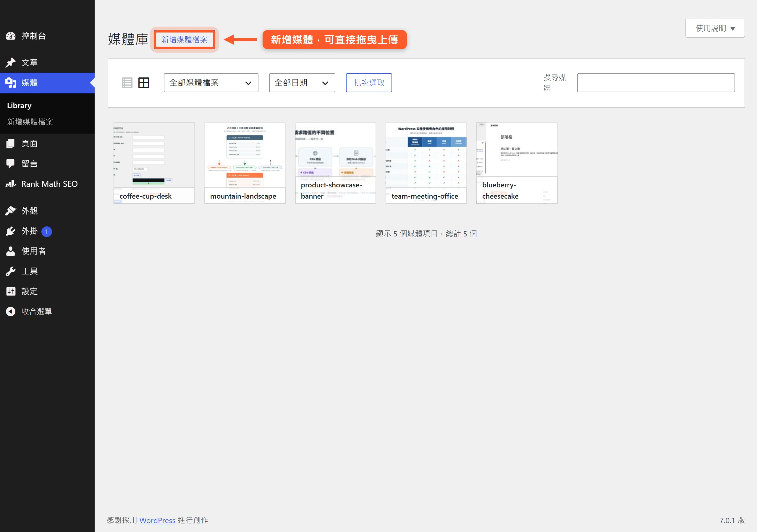The width and height of the screenshot is (757, 532).
Task: Click the Rank Math SEO chart icon
Action: tap(11, 184)
